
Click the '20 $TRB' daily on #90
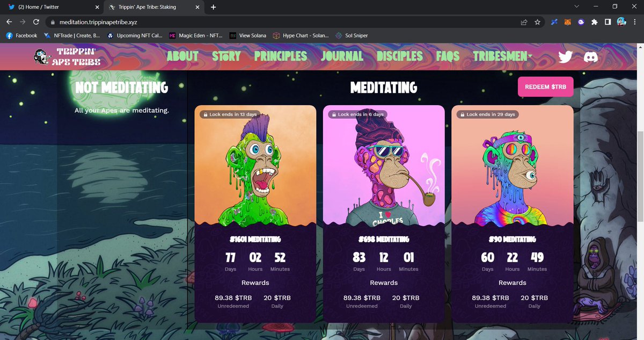534,298
